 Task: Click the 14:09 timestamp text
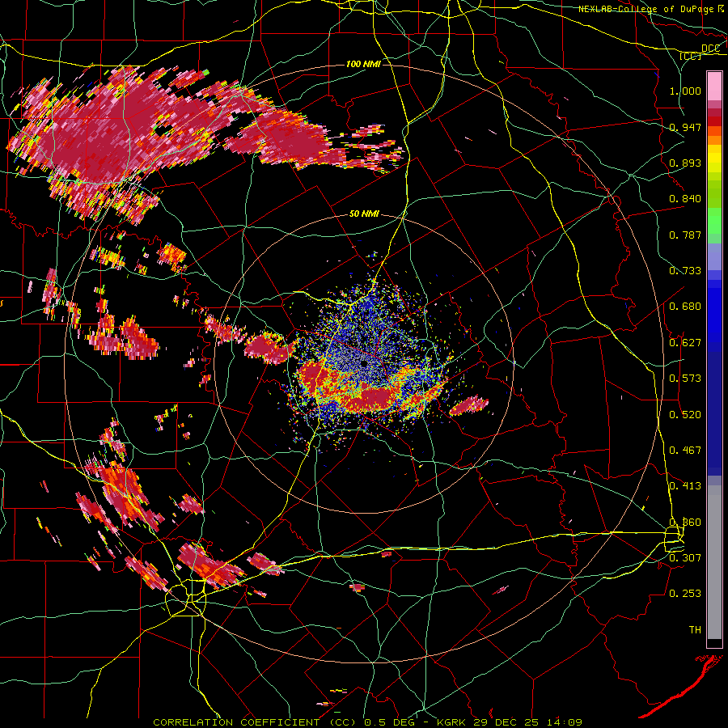coord(564,722)
